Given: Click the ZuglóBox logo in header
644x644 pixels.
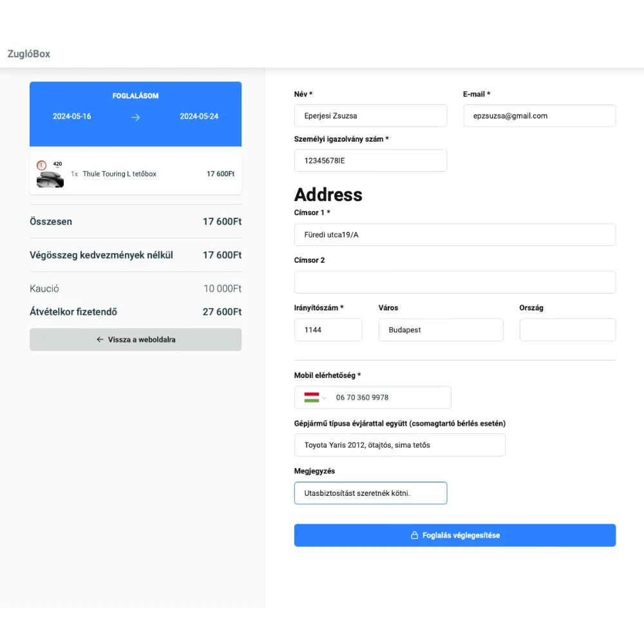Looking at the screenshot, I should 29,54.
